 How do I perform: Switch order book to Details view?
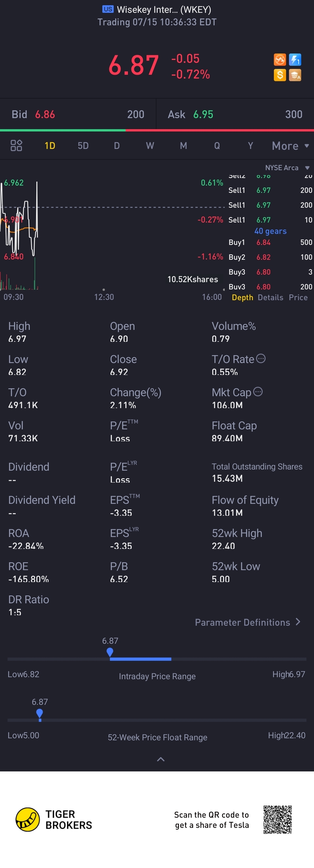tap(270, 298)
